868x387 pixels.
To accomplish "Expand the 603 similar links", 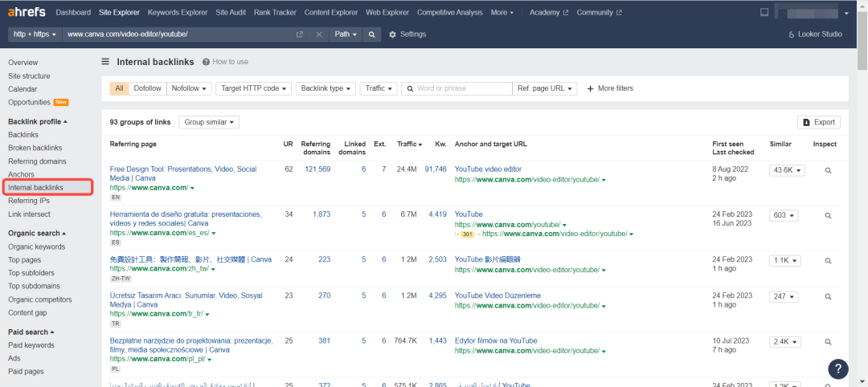I will [784, 215].
